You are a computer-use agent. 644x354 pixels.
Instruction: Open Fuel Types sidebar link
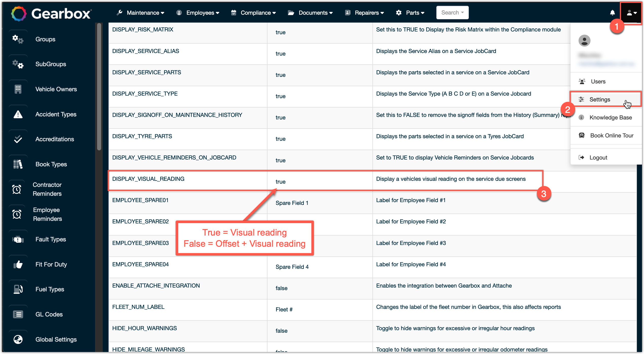50,289
